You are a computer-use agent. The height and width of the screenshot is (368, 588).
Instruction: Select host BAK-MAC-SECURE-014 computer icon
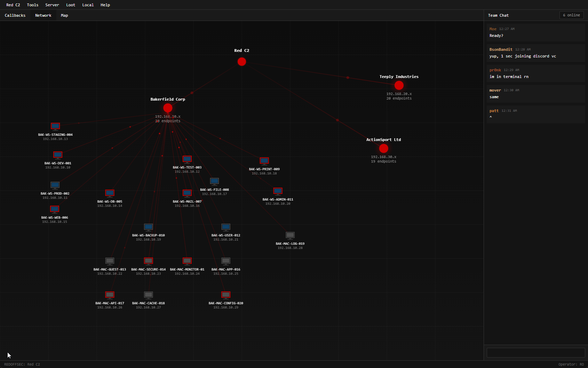(x=149, y=261)
